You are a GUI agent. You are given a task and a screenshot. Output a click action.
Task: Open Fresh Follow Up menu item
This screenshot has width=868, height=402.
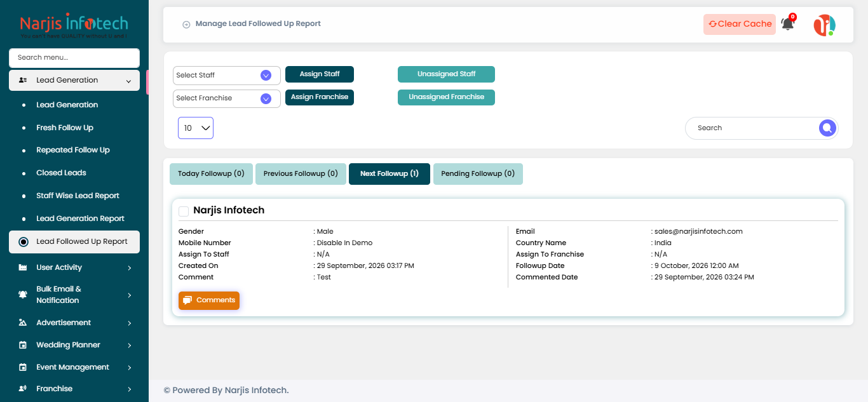click(x=65, y=128)
